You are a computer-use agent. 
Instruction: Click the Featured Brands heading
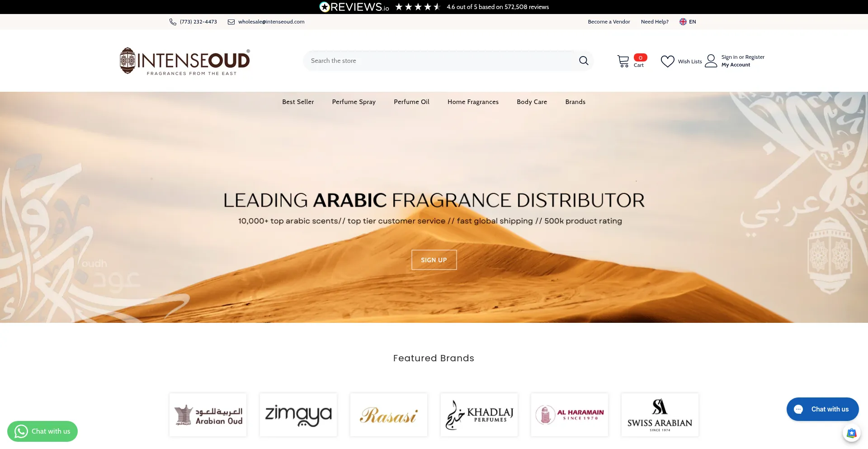tap(434, 359)
